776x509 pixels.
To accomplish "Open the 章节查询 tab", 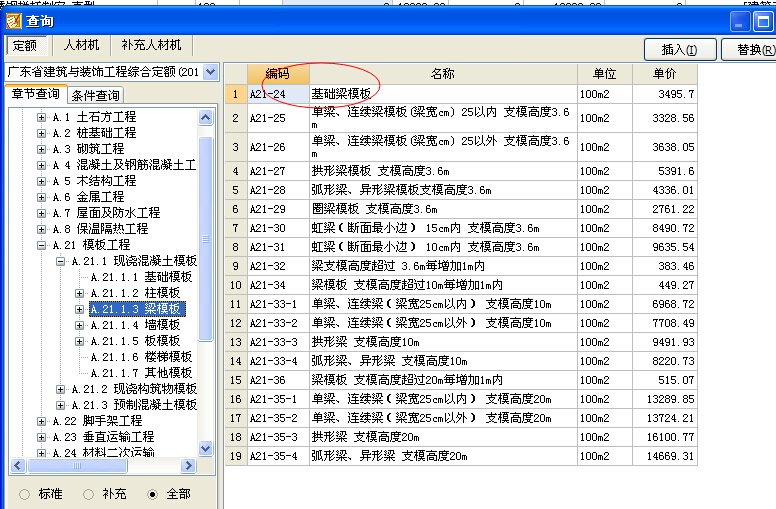I will [36, 94].
